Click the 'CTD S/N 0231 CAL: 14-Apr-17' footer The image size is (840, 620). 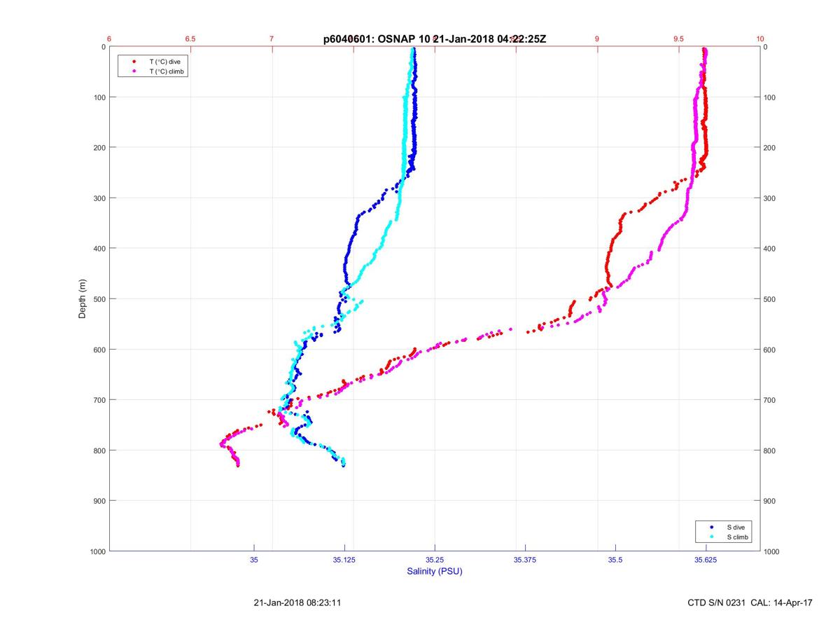(750, 602)
